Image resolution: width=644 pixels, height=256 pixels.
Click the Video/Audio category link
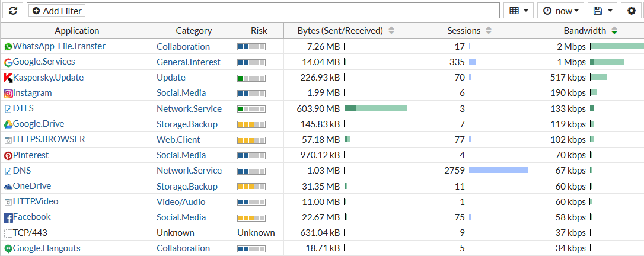click(181, 202)
